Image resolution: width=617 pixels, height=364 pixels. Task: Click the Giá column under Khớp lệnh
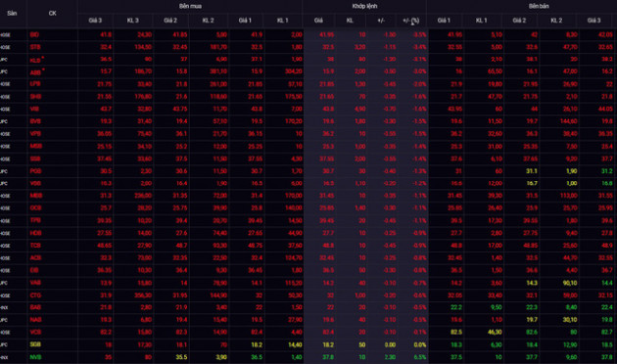point(318,21)
